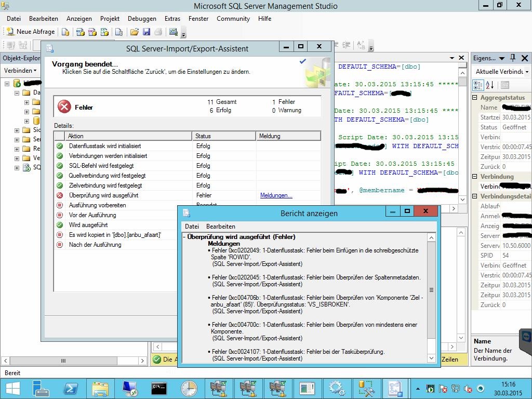Image resolution: width=532 pixels, height=399 pixels.
Task: Select the 'Es wird kopiert in [dbo].[anbu_afaart]' row
Action: tap(116, 235)
